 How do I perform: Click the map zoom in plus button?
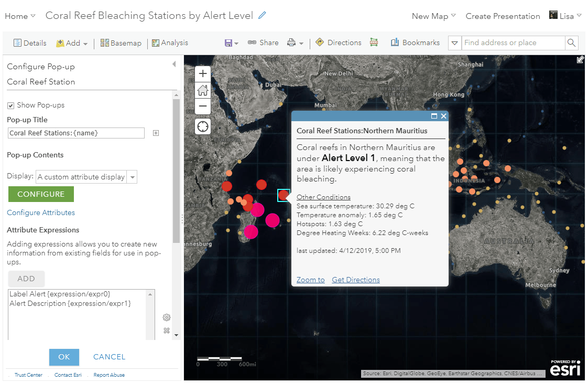click(x=203, y=74)
